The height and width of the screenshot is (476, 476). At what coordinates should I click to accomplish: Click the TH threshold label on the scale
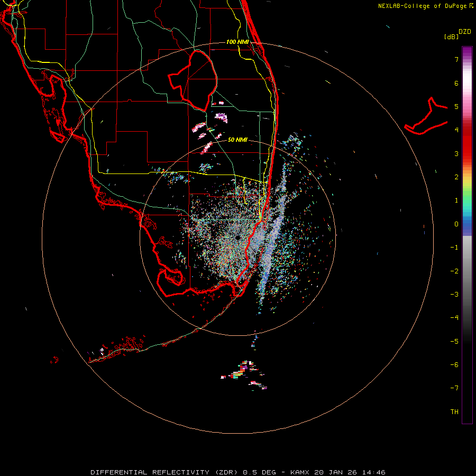click(x=454, y=412)
